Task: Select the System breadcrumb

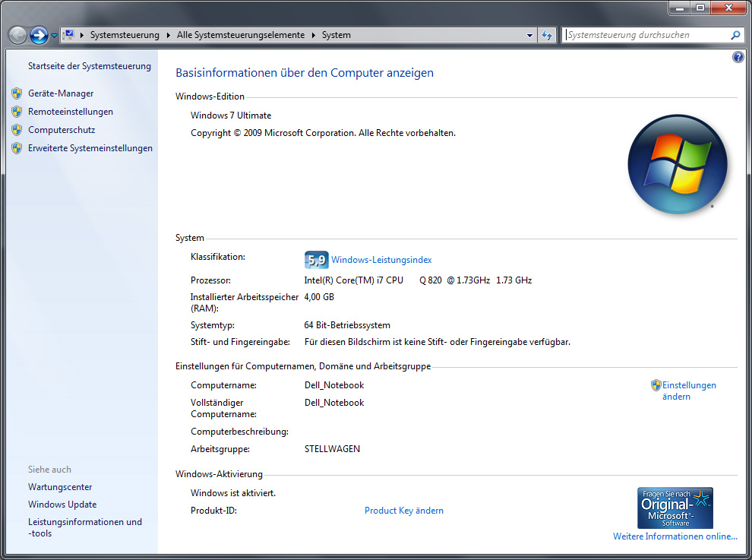Action: coord(337,35)
